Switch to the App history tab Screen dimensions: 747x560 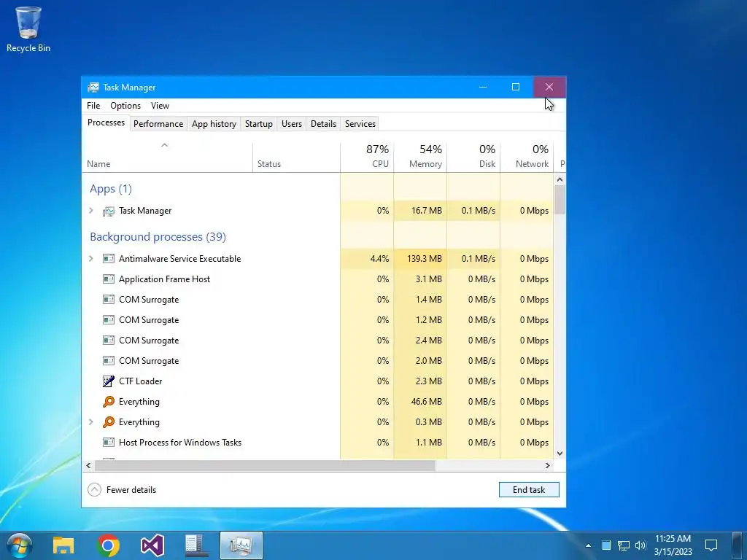214,124
